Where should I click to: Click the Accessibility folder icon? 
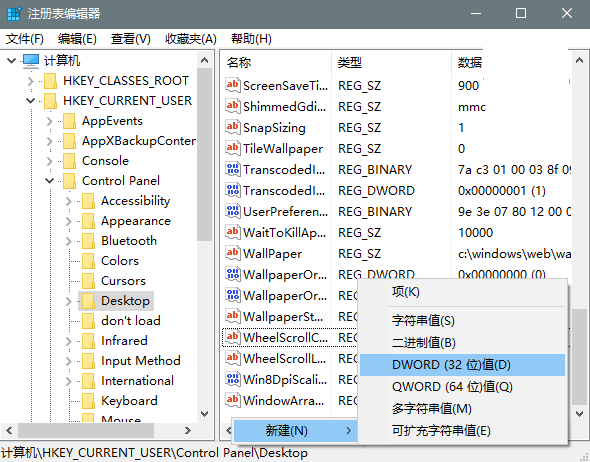[88, 201]
